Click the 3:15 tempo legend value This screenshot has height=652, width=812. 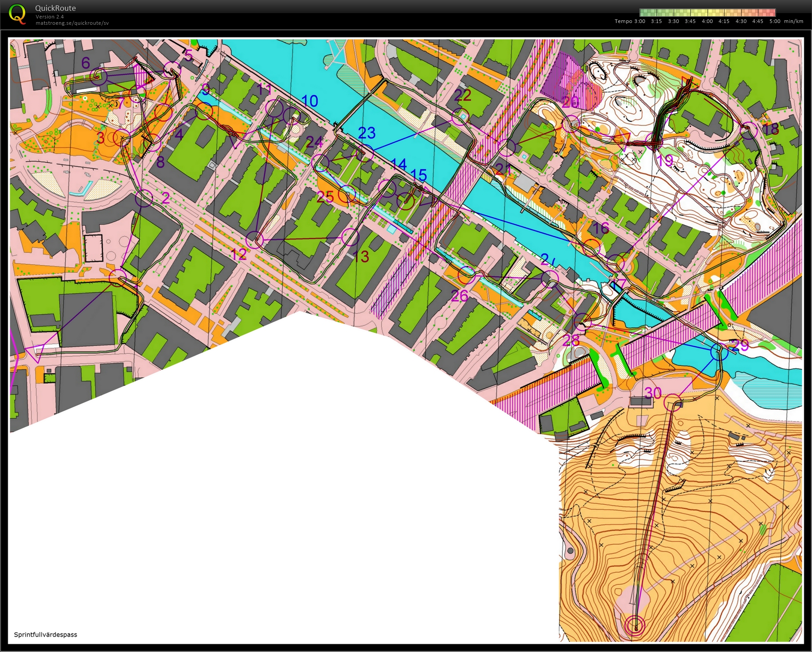tap(656, 21)
